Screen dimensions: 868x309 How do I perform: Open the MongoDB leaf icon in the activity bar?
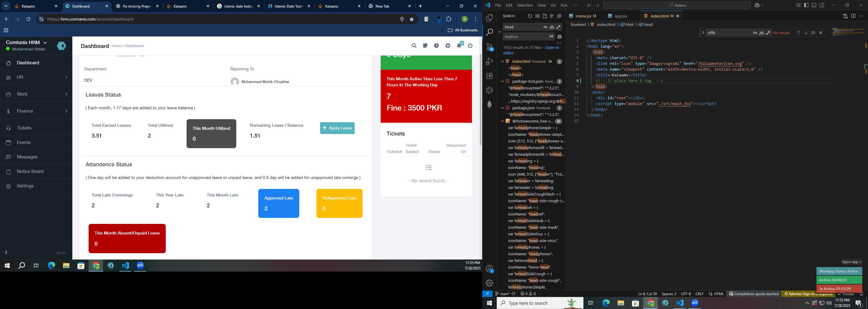pyautogui.click(x=489, y=105)
